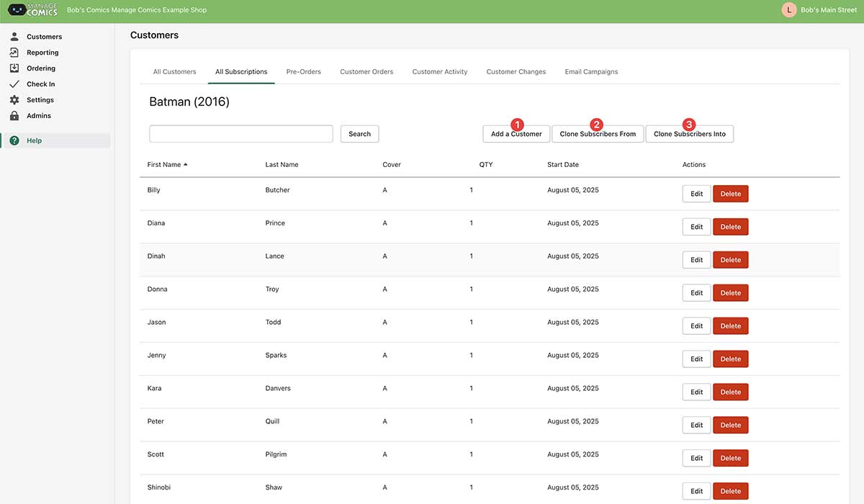
Task: Open Bob's Main Street account menu
Action: pyautogui.click(x=829, y=10)
